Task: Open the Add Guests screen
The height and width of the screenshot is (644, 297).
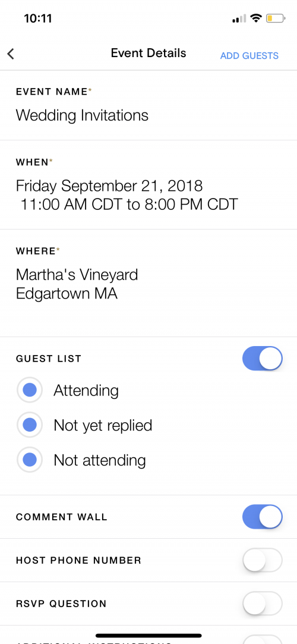Action: tap(249, 56)
